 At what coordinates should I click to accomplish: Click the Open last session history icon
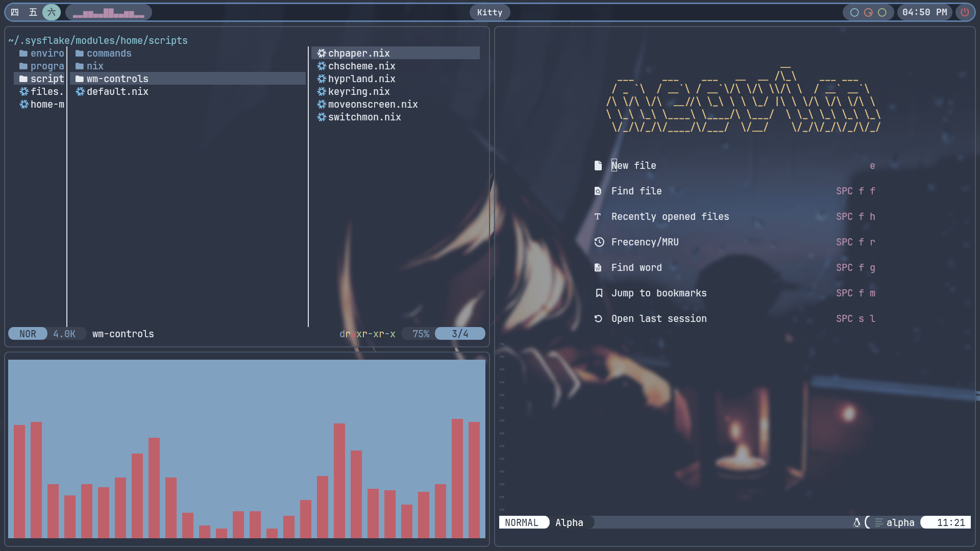pyautogui.click(x=598, y=318)
